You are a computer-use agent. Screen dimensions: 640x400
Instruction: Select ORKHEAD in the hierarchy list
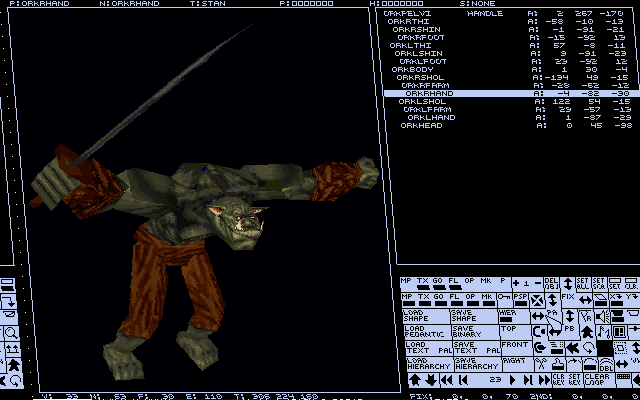[x=421, y=125]
